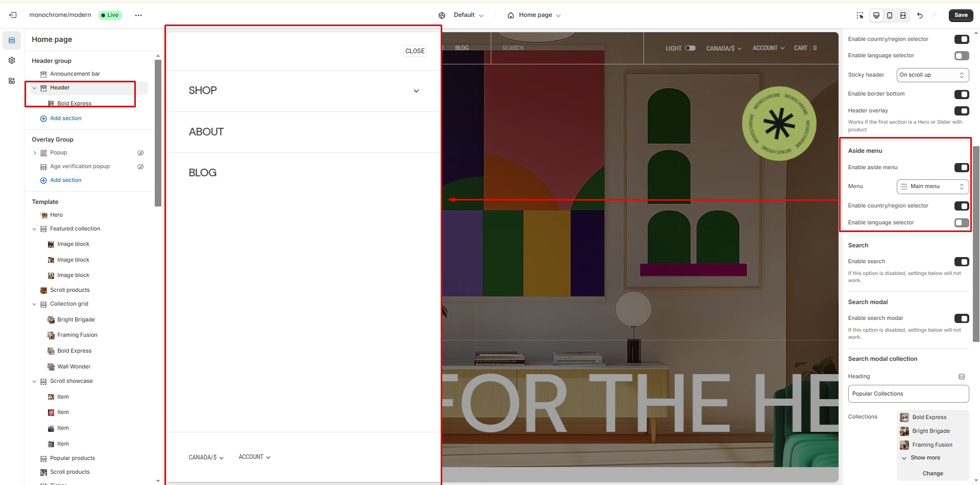Screen dimensions: 980x485
Task: Open the Theme settings gear icon
Action: [12, 60]
